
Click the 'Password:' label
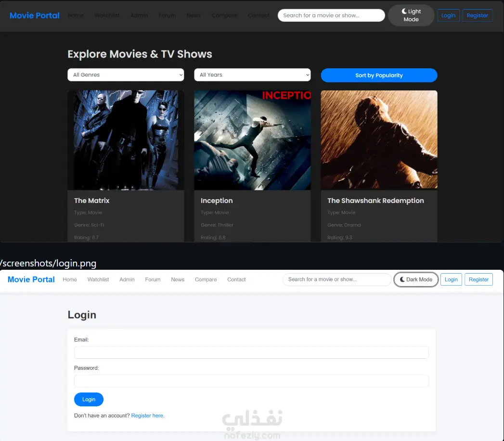coord(87,368)
